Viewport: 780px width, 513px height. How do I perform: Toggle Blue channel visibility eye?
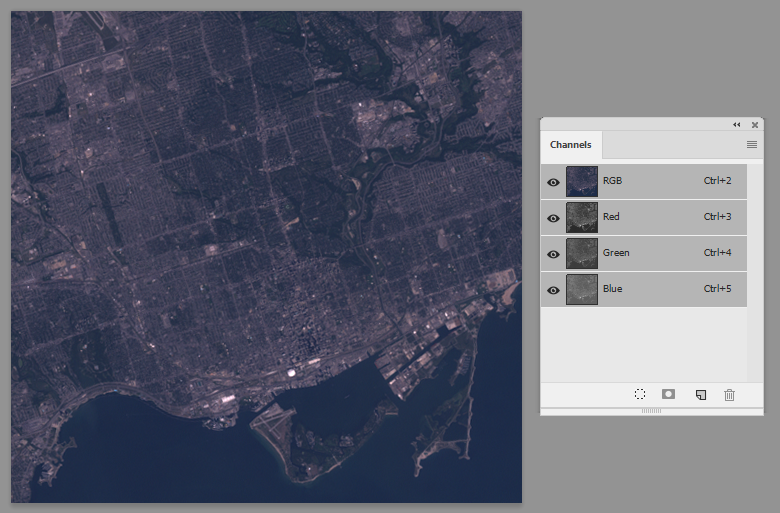(x=553, y=290)
